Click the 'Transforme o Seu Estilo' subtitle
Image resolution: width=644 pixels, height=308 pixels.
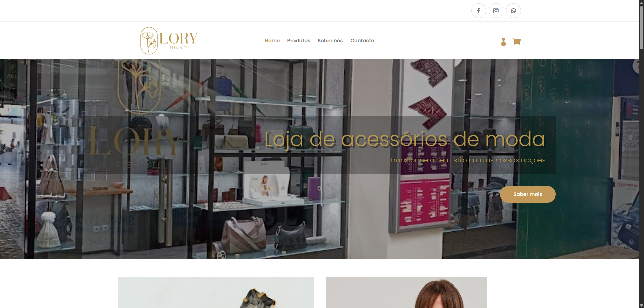(468, 160)
